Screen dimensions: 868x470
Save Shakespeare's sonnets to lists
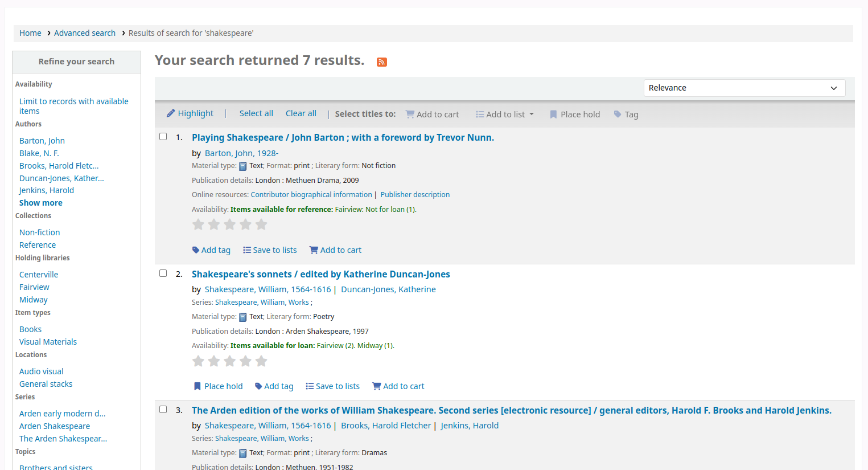332,386
